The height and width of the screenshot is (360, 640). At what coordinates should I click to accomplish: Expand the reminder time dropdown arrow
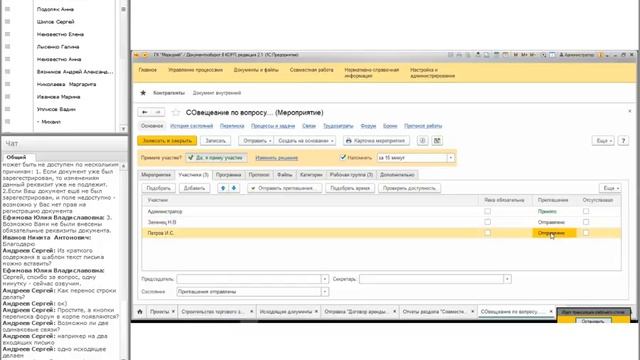[x=451, y=158]
